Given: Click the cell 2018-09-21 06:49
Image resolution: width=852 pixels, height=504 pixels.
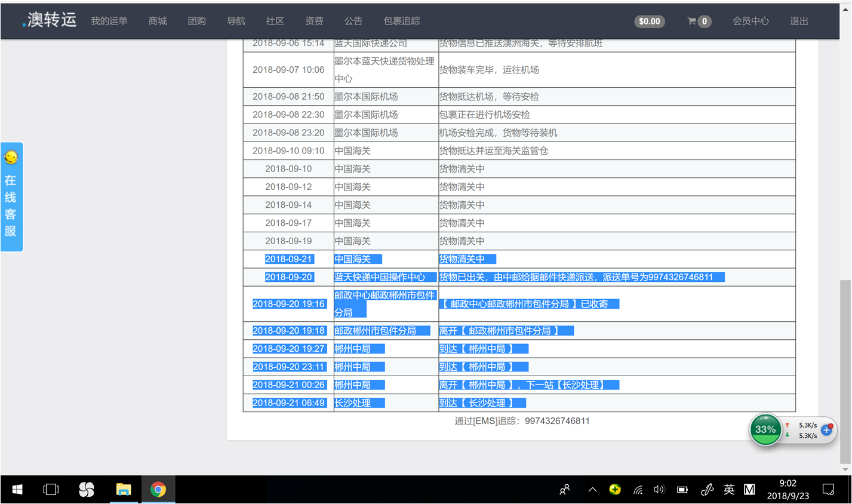Looking at the screenshot, I should 288,403.
